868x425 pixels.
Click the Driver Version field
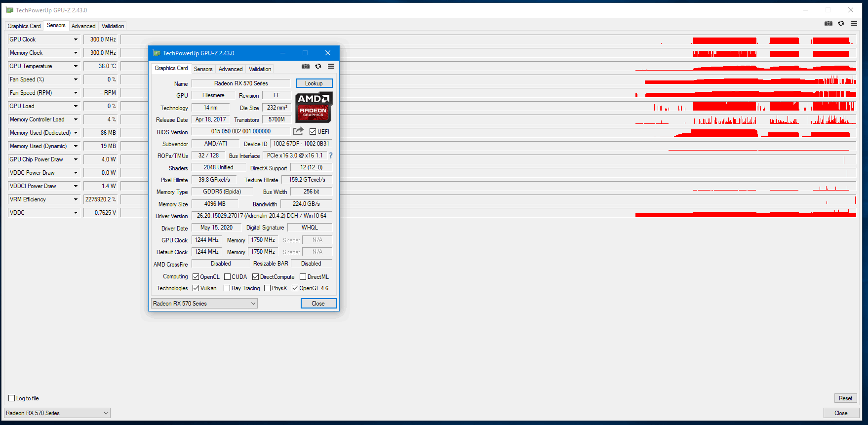262,216
